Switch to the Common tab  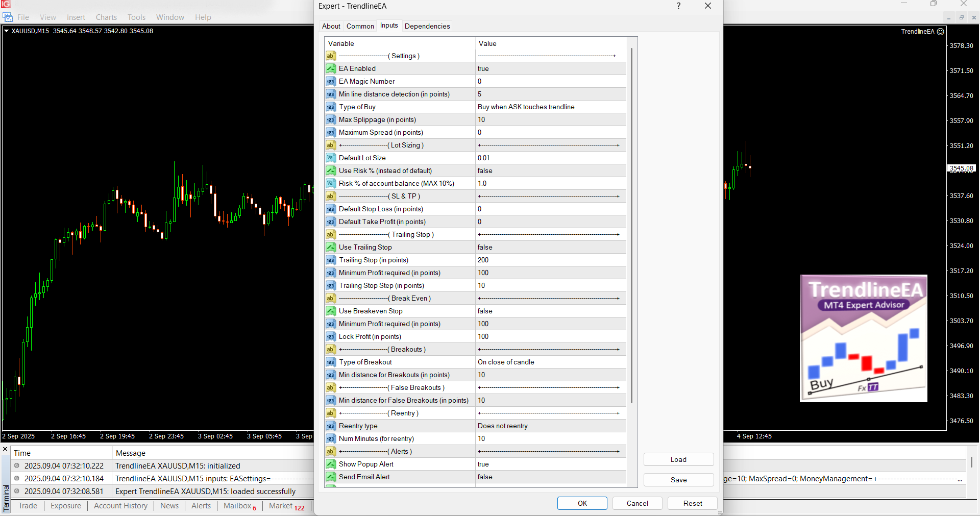click(360, 26)
